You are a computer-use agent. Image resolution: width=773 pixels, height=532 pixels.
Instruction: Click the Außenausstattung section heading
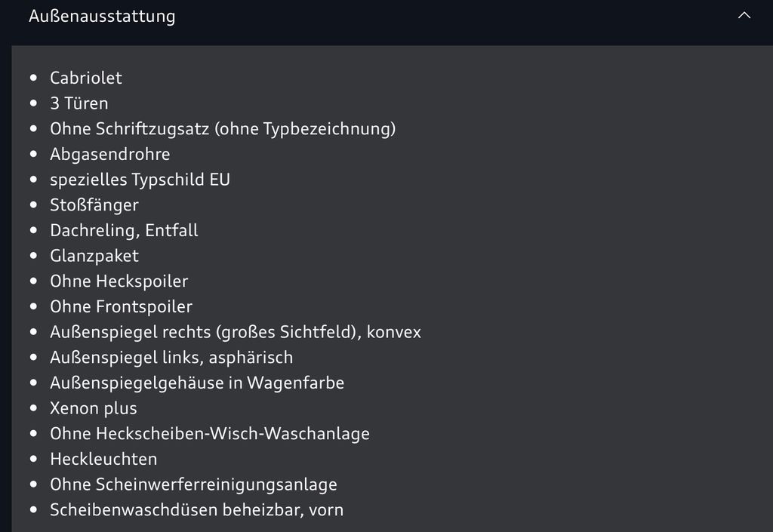point(102,16)
